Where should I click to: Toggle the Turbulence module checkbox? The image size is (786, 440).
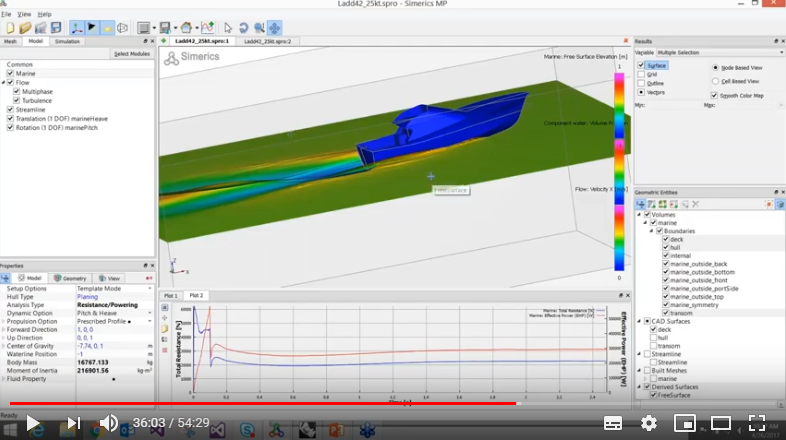pos(17,100)
